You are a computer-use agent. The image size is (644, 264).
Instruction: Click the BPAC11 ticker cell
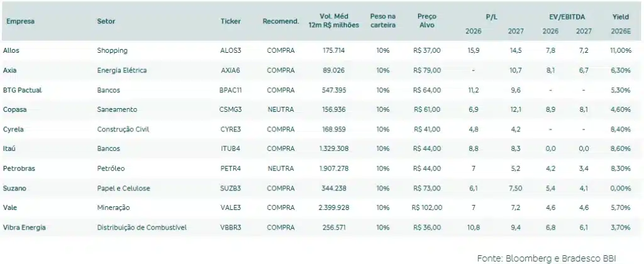231,90
